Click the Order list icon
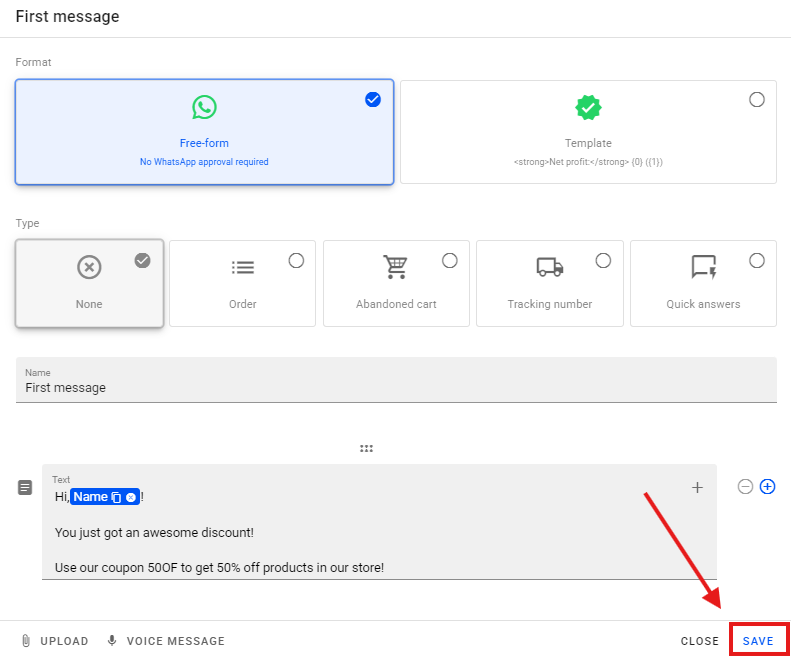The height and width of the screenshot is (657, 791). pyautogui.click(x=242, y=267)
